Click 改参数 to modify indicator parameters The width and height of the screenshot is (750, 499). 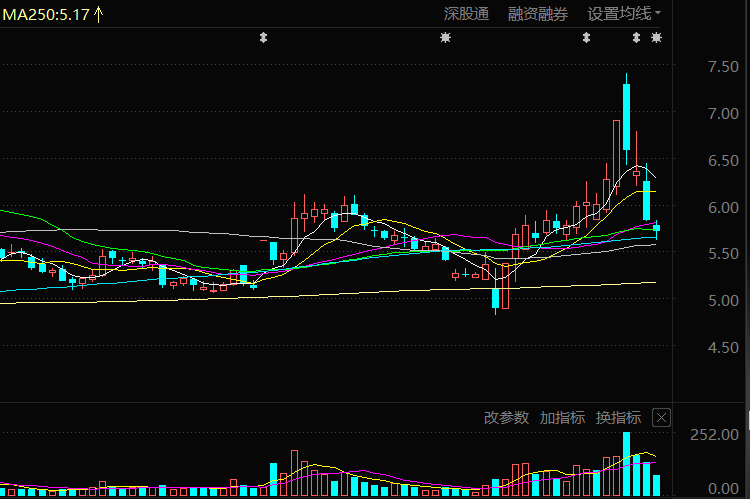(x=507, y=418)
